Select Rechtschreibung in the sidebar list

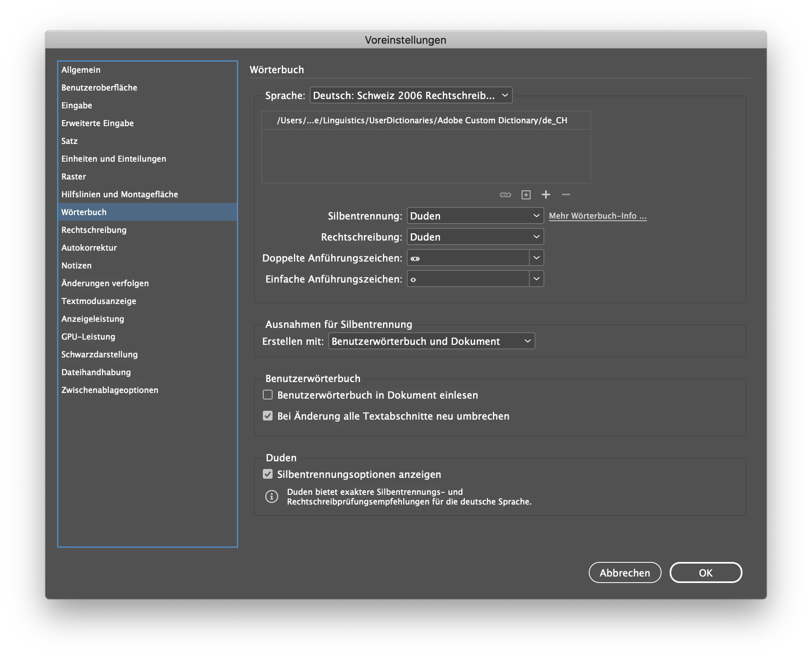[x=94, y=230]
